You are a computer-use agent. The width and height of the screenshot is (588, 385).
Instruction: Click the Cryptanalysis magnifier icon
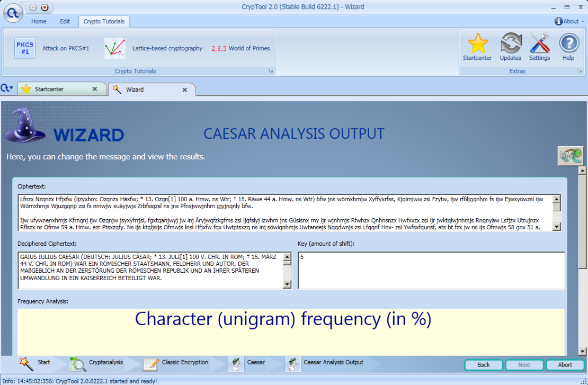tap(77, 364)
